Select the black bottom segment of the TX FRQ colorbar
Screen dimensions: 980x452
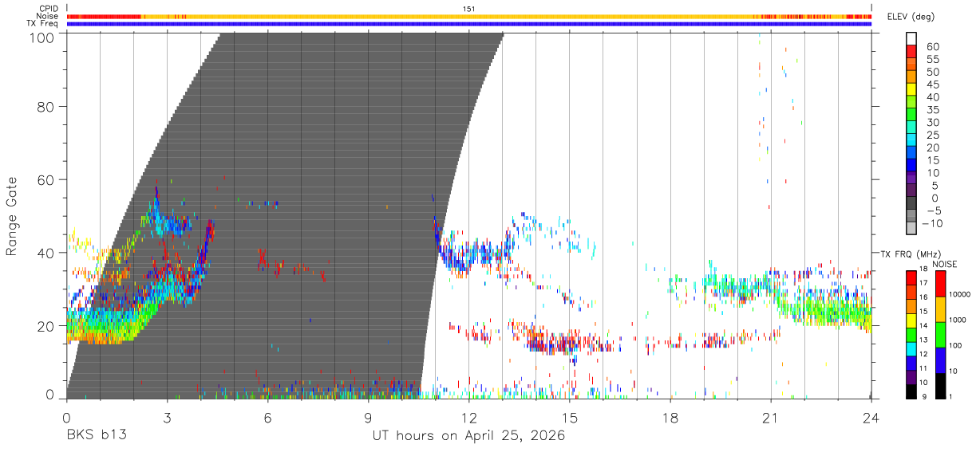coord(911,391)
